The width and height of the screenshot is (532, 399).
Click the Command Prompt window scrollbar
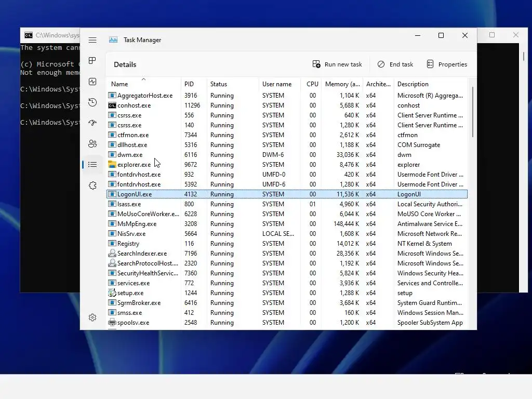click(x=524, y=56)
